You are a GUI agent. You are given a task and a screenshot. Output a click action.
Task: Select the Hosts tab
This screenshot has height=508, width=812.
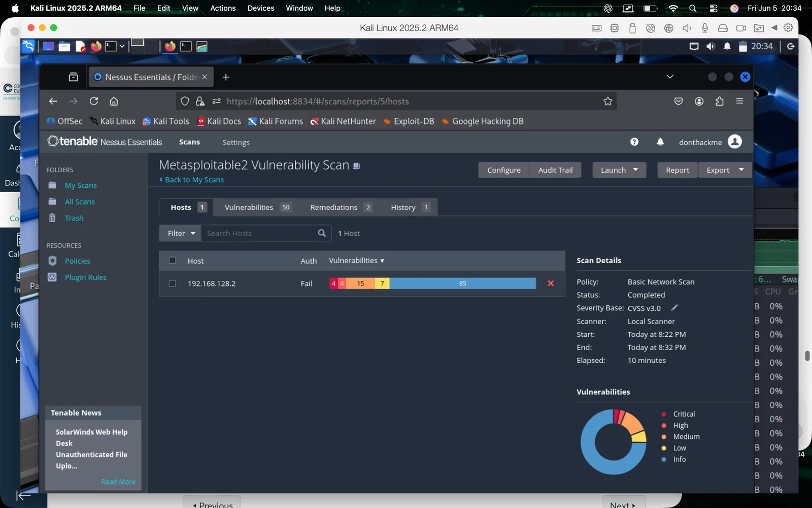[188, 207]
